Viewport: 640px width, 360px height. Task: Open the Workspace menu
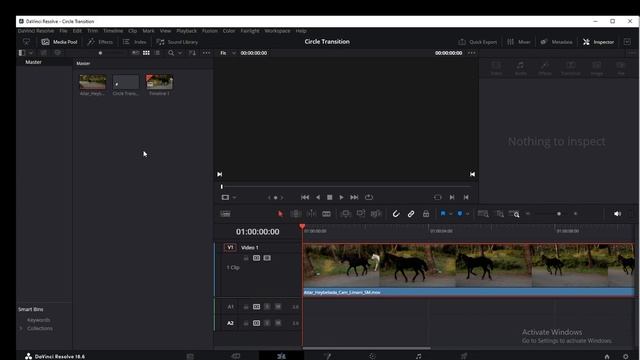(x=277, y=31)
